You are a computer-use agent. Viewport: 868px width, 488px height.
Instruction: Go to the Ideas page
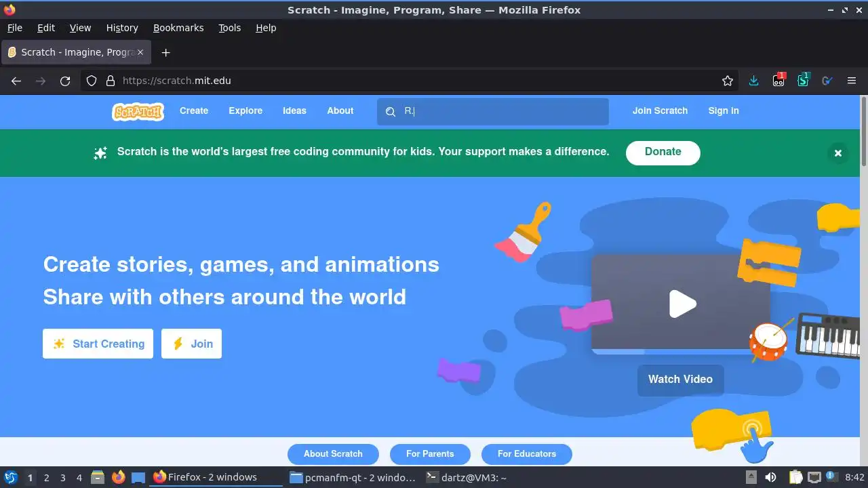[294, 110]
